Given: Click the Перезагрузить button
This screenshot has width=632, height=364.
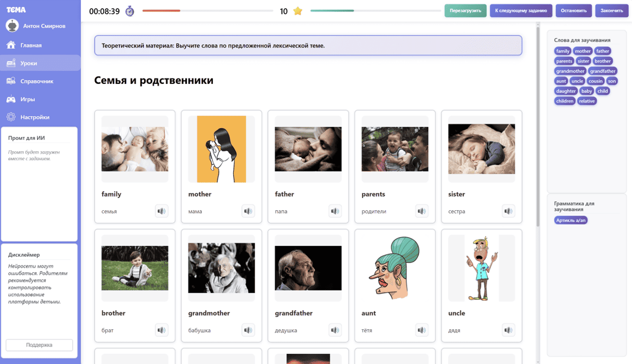Looking at the screenshot, I should [465, 11].
